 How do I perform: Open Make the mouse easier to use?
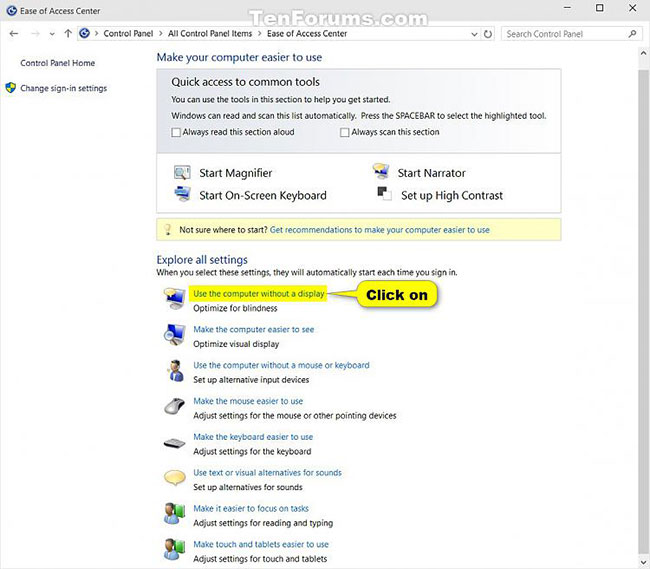point(248,401)
